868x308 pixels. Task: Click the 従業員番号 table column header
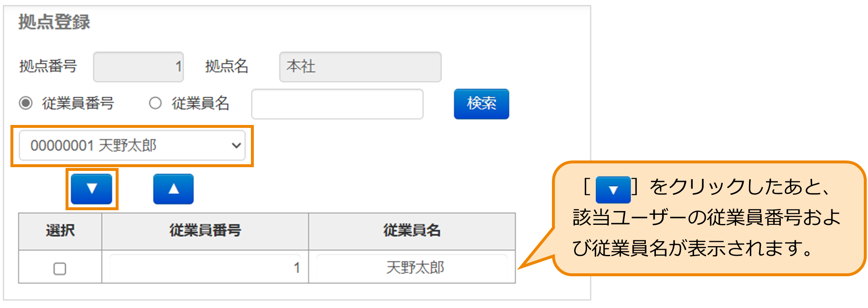(204, 230)
